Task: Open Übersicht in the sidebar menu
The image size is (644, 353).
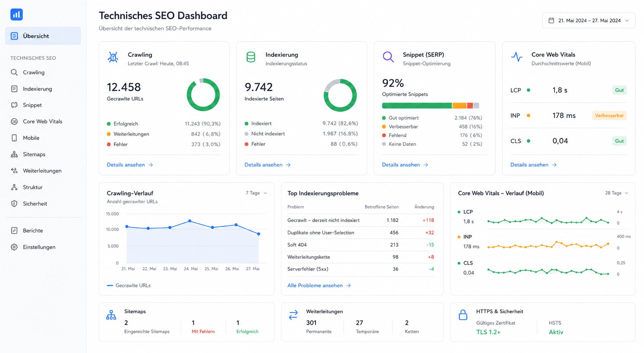Action: [43, 36]
